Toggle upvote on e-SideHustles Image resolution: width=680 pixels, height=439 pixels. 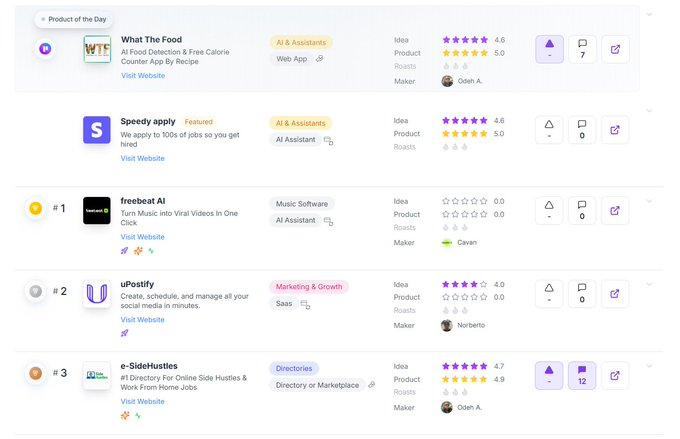pyautogui.click(x=549, y=375)
